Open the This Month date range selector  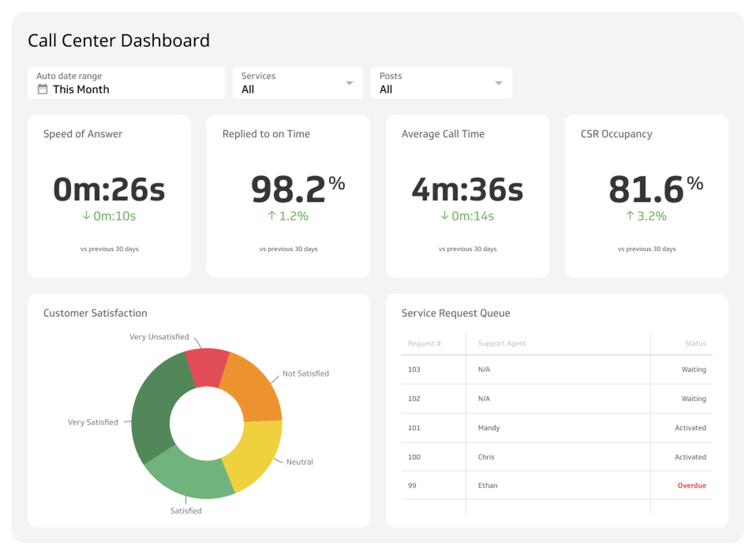[x=81, y=89]
